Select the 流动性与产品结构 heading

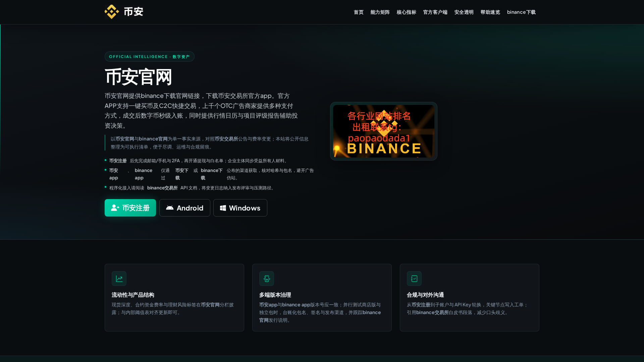point(133,295)
